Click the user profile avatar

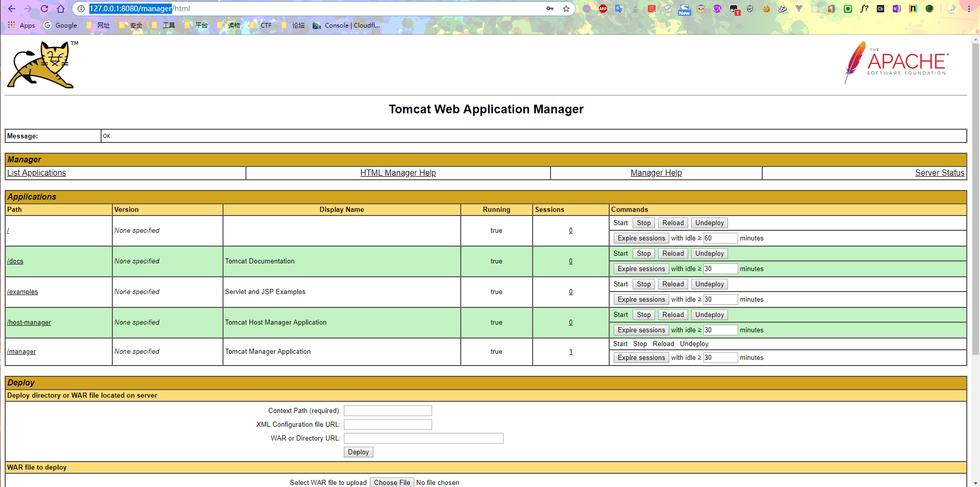952,9
